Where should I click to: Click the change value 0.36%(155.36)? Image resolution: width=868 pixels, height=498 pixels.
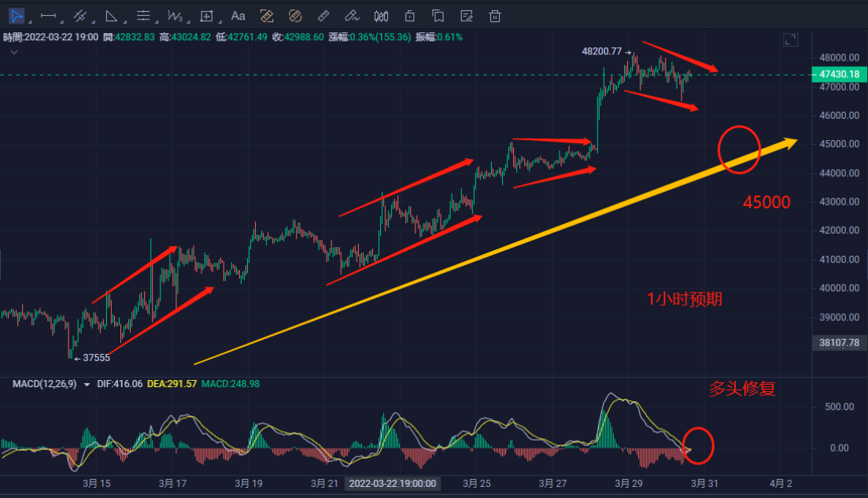click(x=380, y=37)
